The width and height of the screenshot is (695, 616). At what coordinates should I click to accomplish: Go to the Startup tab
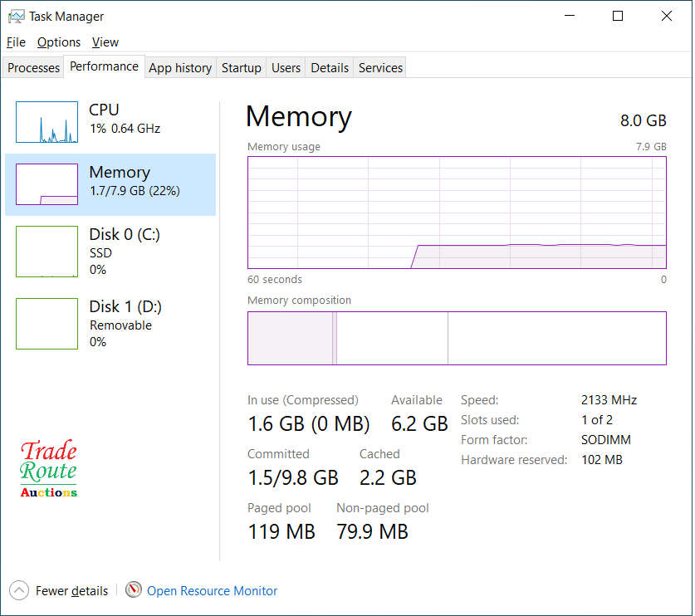tap(242, 68)
